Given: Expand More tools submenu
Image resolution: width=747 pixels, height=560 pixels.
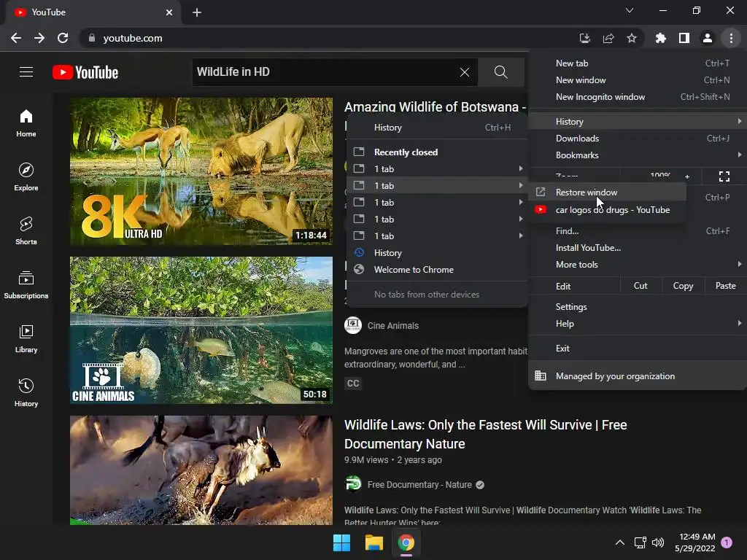Looking at the screenshot, I should pos(638,264).
